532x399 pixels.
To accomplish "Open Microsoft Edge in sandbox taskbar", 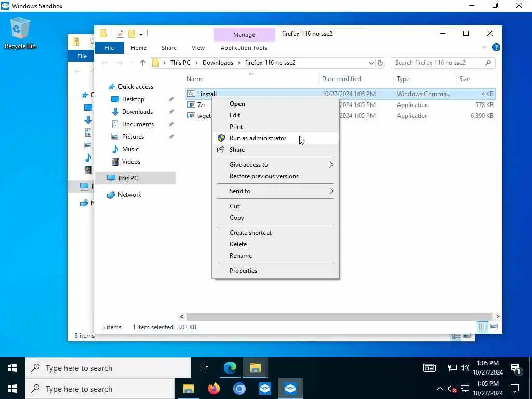I will click(230, 368).
